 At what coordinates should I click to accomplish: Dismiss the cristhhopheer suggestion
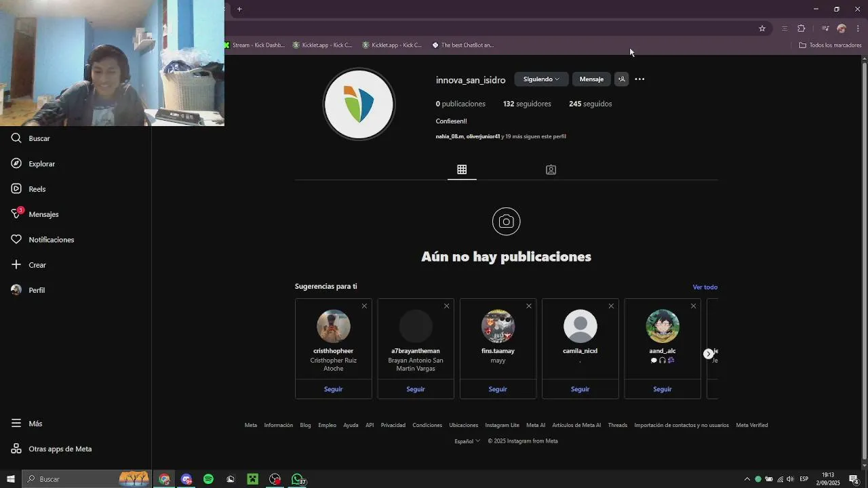(x=364, y=306)
